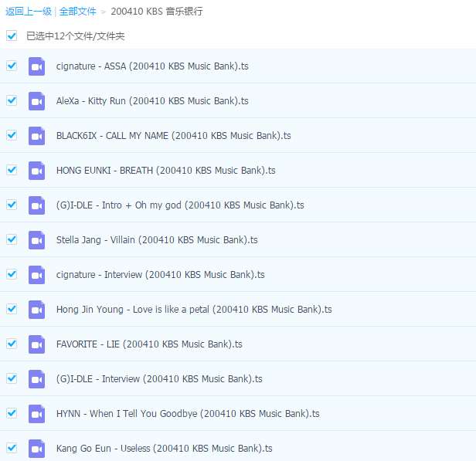Open (G)I-DLE - Interview file name

pyautogui.click(x=159, y=379)
